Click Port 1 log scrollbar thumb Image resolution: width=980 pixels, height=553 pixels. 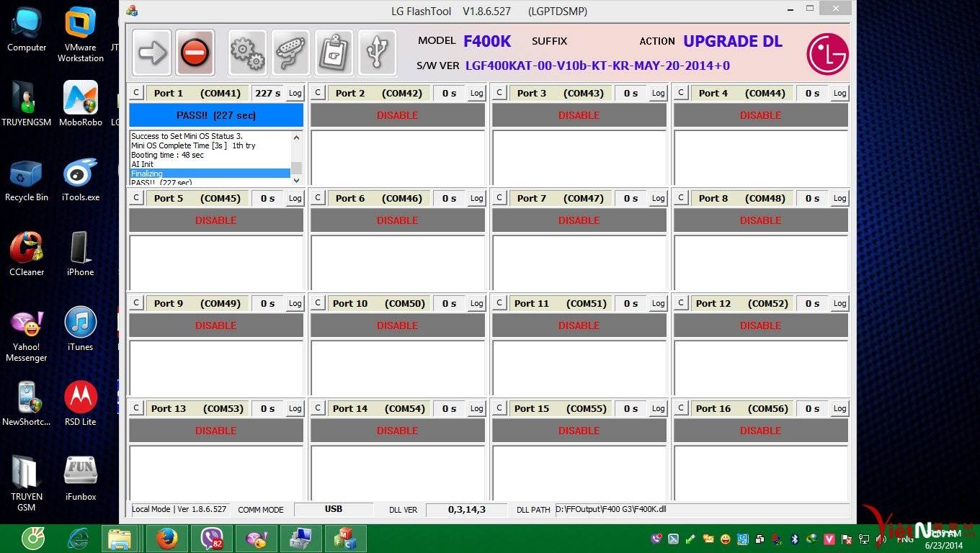pos(296,168)
